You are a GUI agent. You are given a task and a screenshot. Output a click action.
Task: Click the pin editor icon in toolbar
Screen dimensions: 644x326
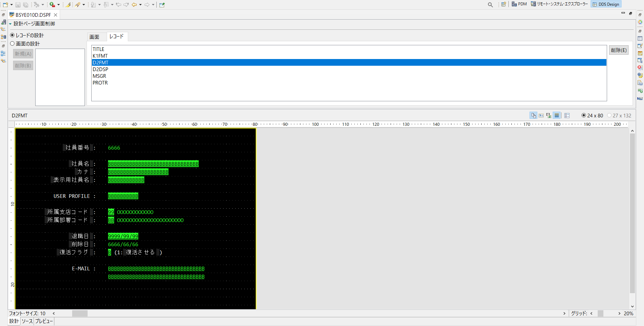(162, 5)
